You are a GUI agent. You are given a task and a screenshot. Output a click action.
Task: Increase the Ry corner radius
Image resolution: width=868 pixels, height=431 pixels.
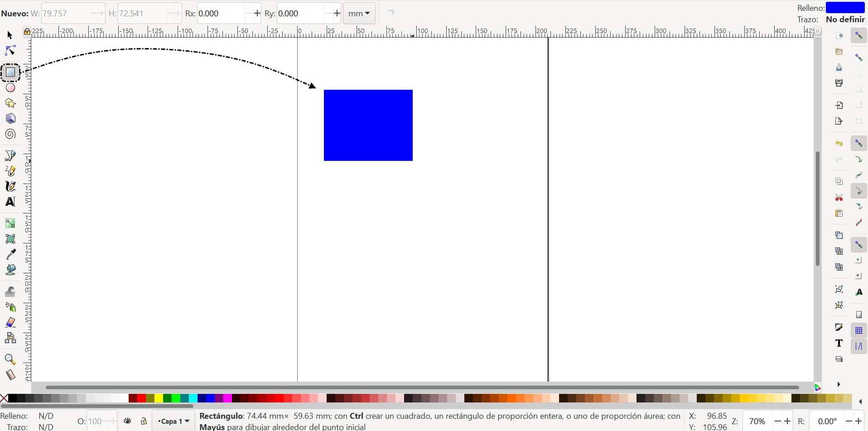click(x=337, y=13)
